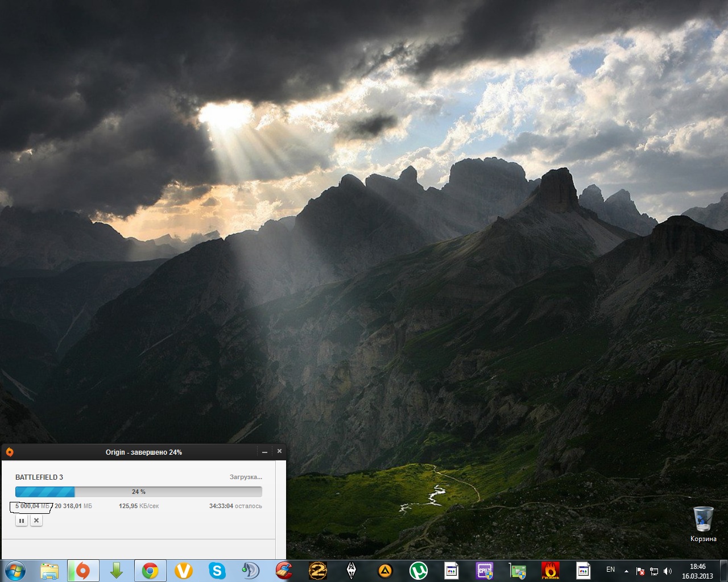The width and height of the screenshot is (728, 582).
Task: Switch to Origin in the taskbar
Action: (83, 570)
